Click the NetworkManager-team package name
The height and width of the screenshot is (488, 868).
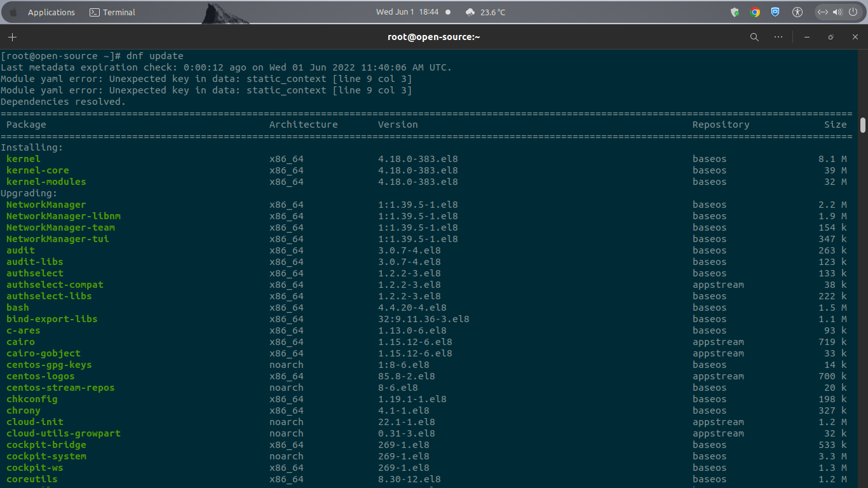[60, 227]
